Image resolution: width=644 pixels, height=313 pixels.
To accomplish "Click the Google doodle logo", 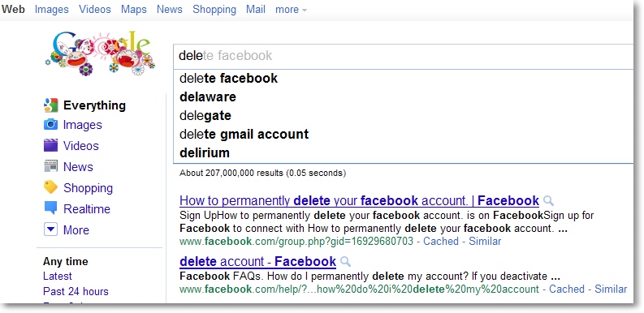I will [x=100, y=54].
